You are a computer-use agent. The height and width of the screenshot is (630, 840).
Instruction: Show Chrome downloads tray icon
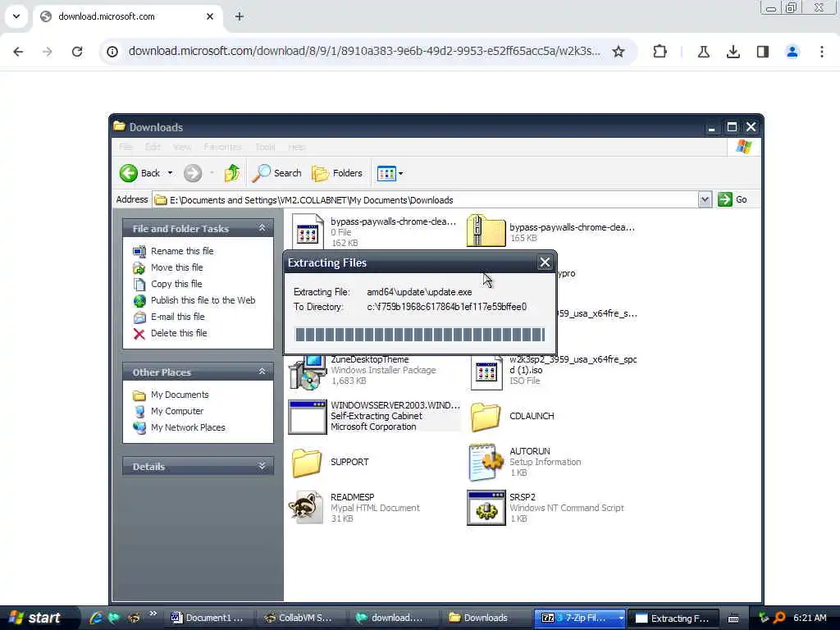(733, 52)
